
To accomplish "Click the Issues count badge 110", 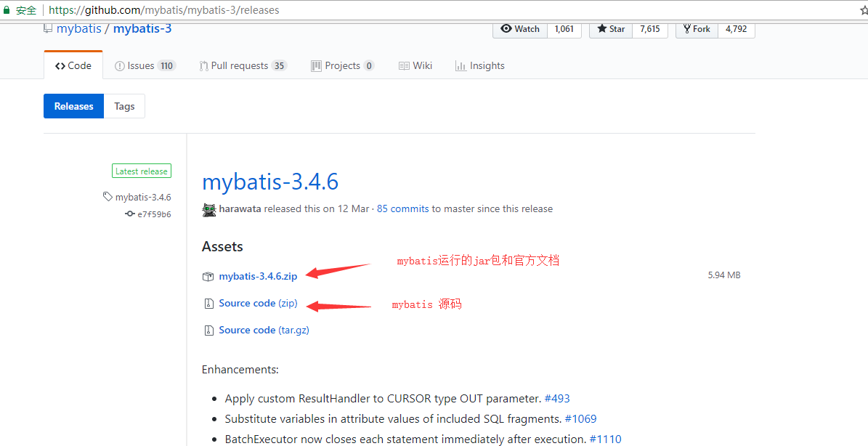I will 166,66.
